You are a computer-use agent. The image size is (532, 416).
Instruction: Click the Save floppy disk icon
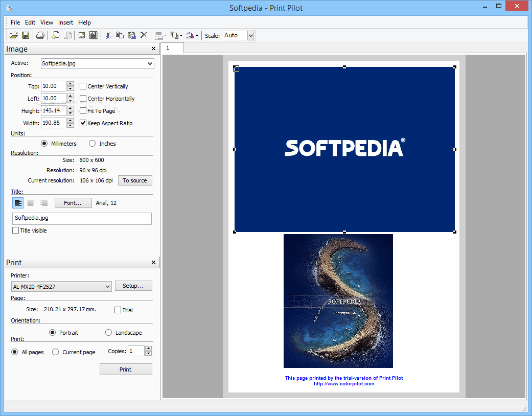(x=26, y=35)
